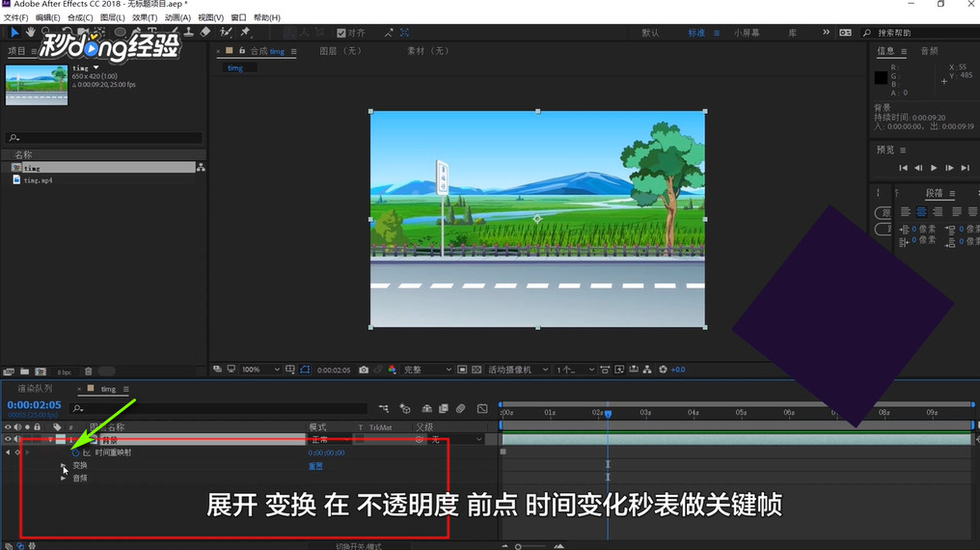Select the Puppet Pin tool
The image size is (980, 550).
(x=246, y=32)
